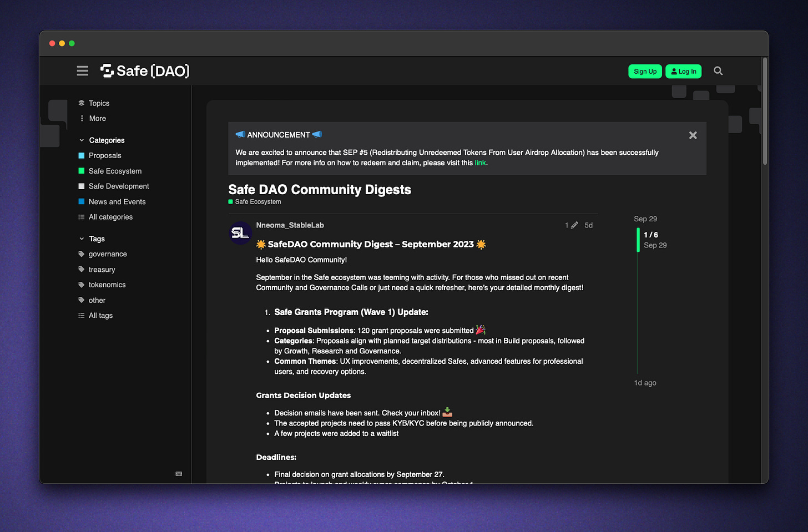Viewport: 808px width, 532px height.
Task: Click the page vertical scrollbar
Action: (765, 111)
